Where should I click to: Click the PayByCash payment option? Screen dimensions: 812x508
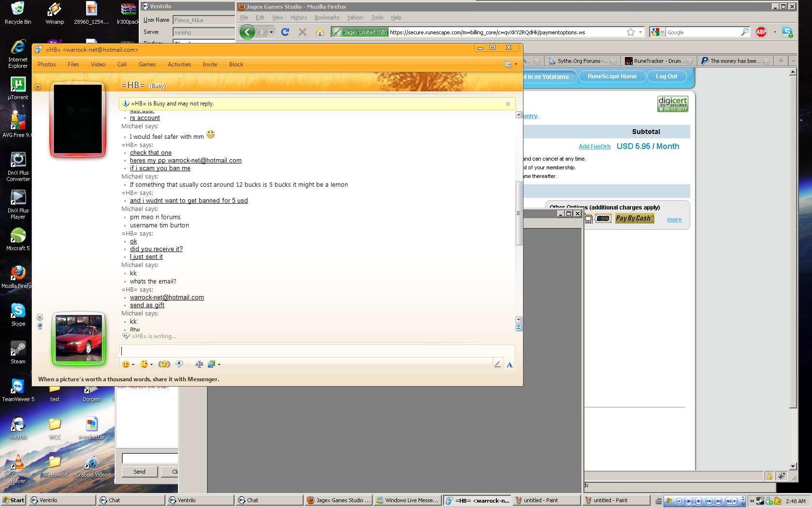point(634,219)
